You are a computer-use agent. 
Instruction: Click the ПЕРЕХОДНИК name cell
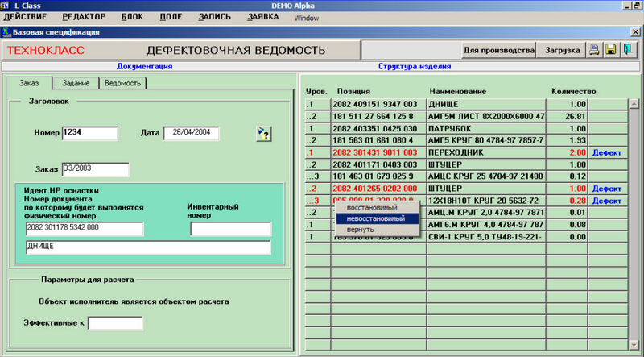tap(486, 152)
